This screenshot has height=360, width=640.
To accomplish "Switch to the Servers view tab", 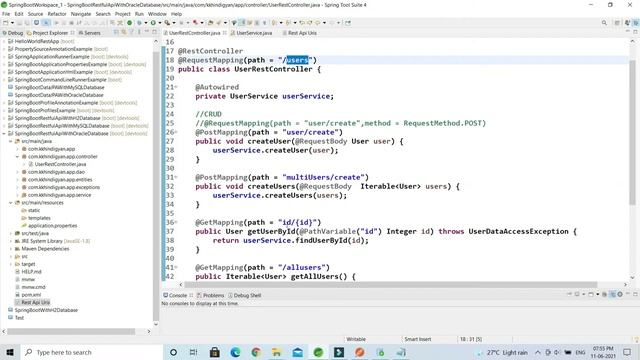I will tap(89, 33).
